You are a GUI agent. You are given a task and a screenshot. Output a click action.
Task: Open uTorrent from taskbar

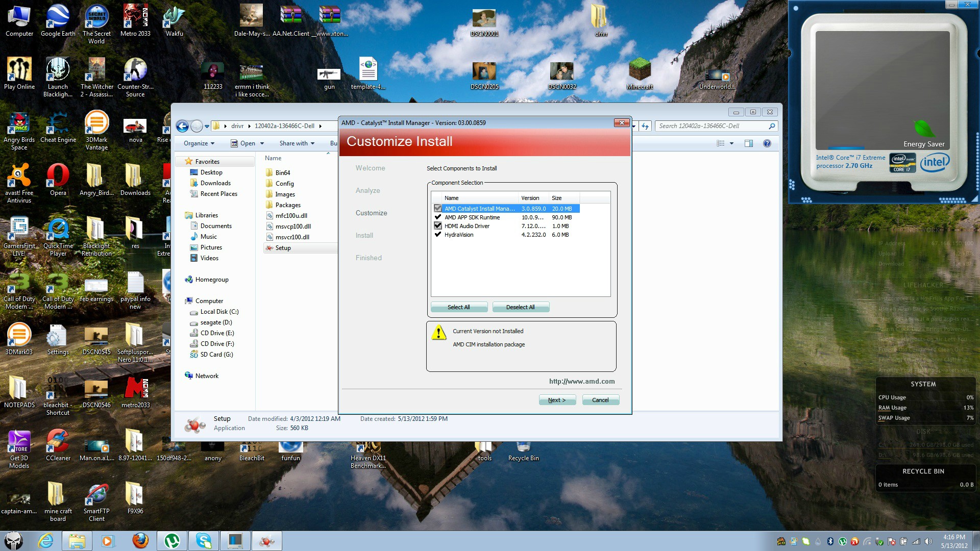172,541
